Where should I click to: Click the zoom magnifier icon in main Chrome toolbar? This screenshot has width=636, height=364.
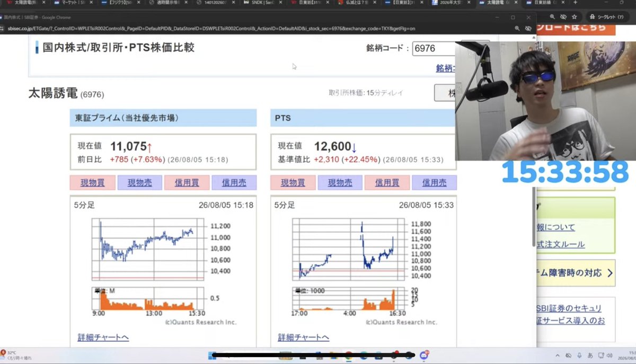pos(552,17)
